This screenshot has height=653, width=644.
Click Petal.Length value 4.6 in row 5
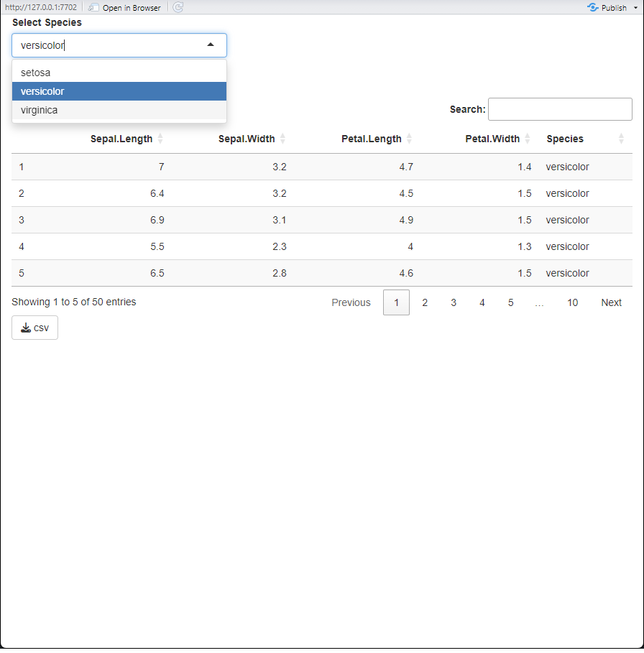click(x=406, y=273)
